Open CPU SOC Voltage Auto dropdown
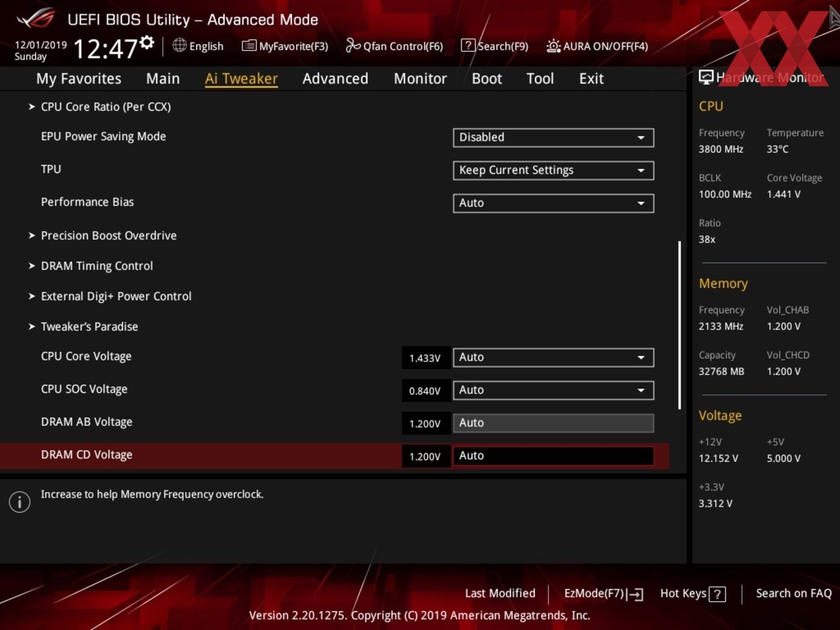 [x=553, y=390]
